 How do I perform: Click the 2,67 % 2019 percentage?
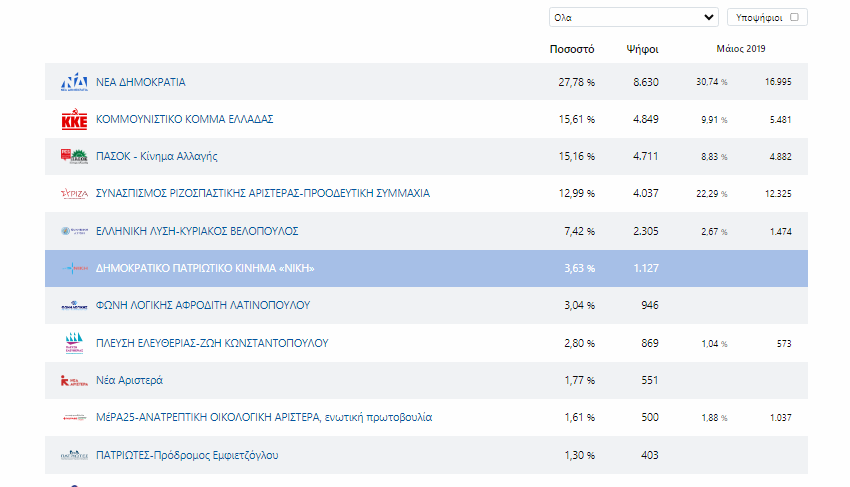tap(714, 232)
